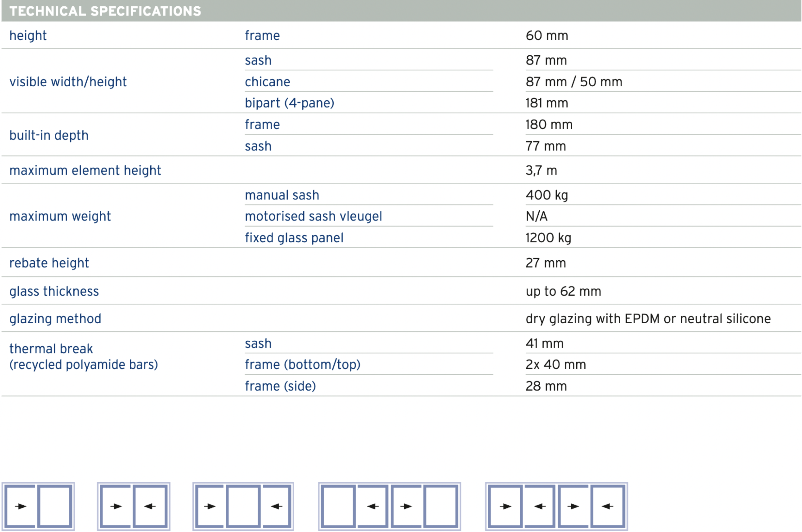Screen dimensions: 802x532
Task: Click 'motorised sash vleugel' label
Action: coord(313,216)
